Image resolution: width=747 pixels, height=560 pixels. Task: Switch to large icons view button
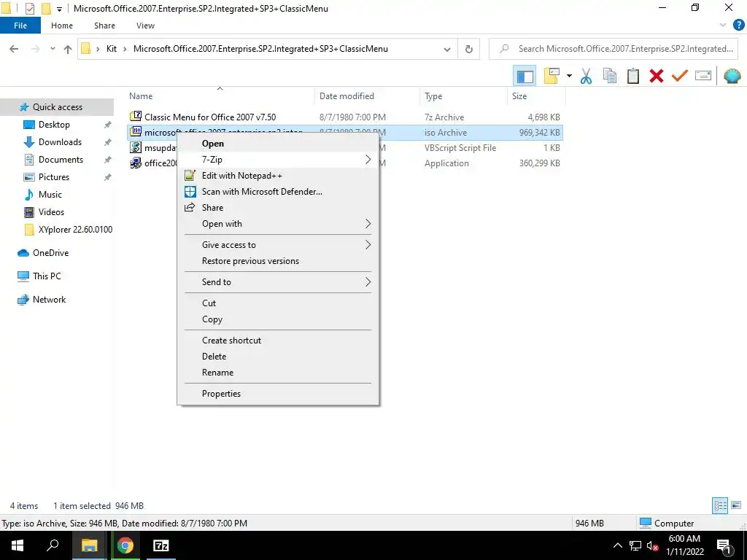(736, 506)
